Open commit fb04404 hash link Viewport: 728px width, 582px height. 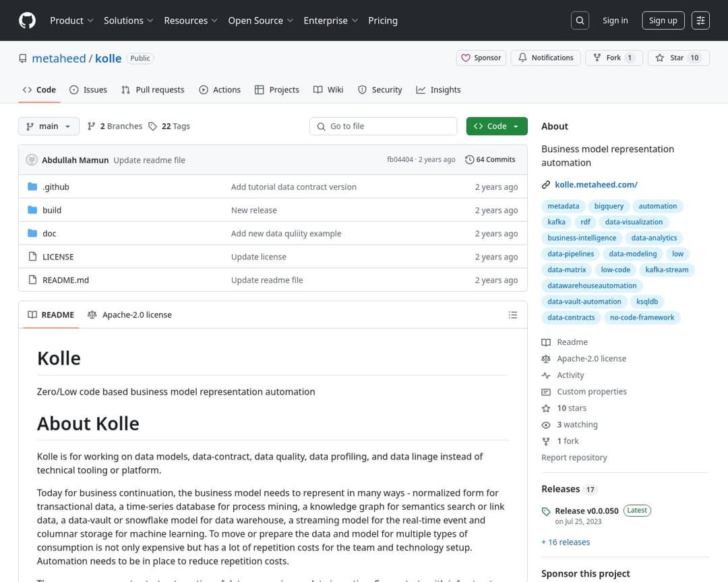[400, 160]
